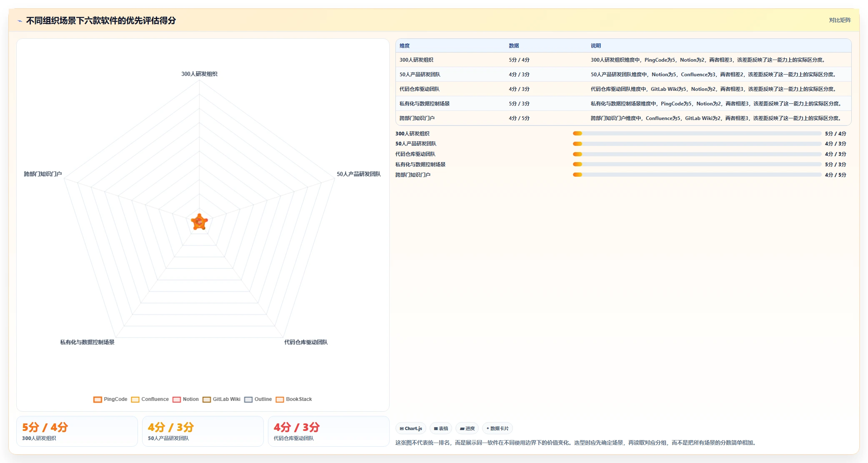This screenshot has height=463, width=868.
Task: Click the small icon before the page title
Action: (x=20, y=21)
